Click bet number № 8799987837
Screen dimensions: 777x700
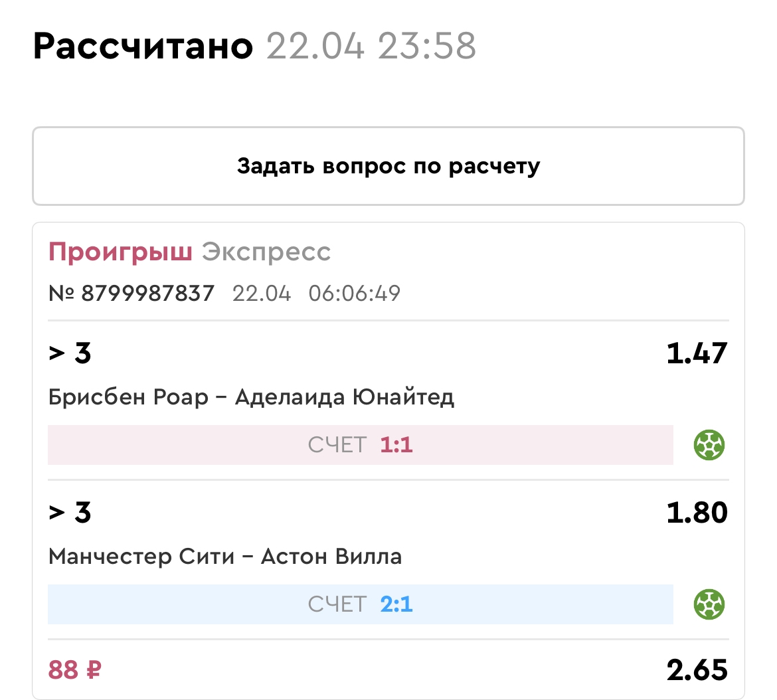131,294
